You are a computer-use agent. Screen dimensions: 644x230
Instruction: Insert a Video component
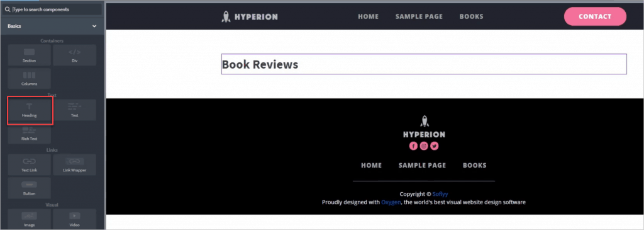(74, 219)
